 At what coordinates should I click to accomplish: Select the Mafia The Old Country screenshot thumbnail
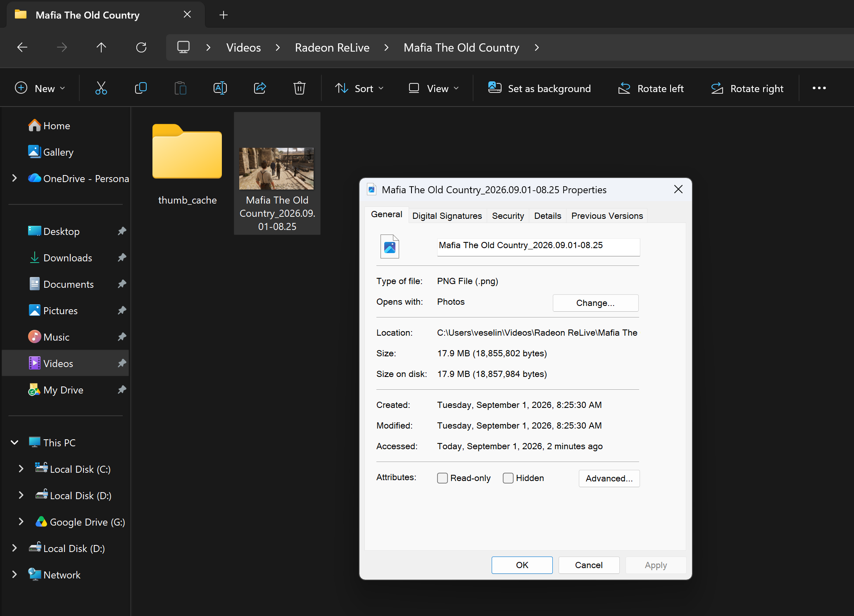click(x=277, y=173)
